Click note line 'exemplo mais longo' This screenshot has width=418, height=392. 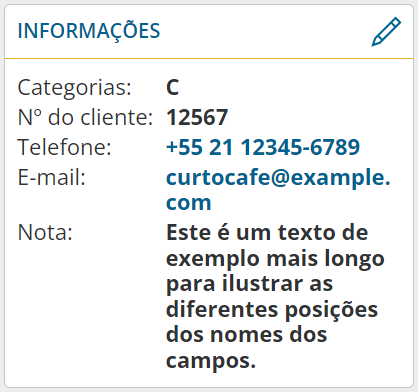point(275,259)
